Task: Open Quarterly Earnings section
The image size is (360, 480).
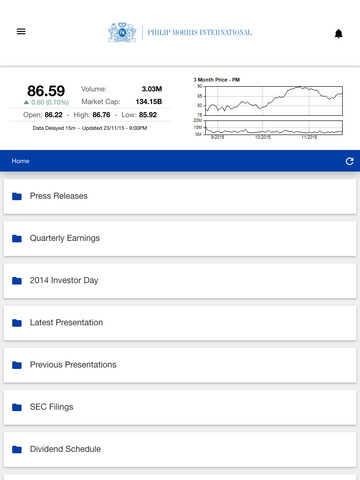Action: click(180, 239)
